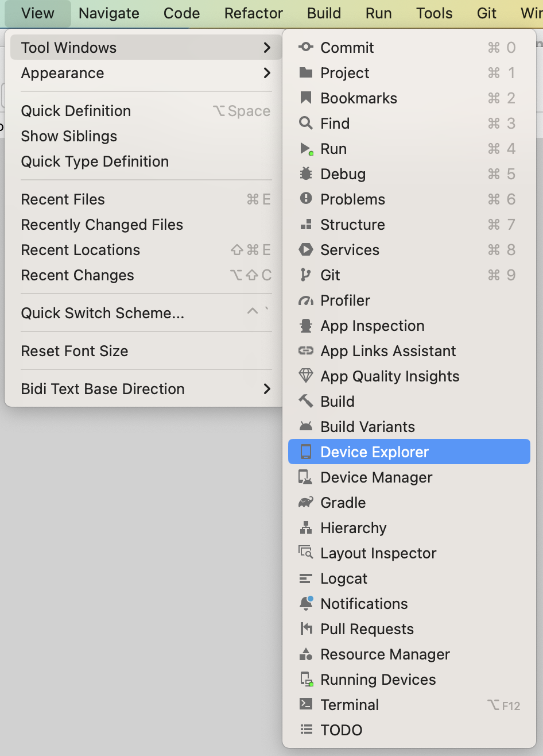Click the Gradle elephant icon
Viewport: 543px width, 756px height.
306,503
